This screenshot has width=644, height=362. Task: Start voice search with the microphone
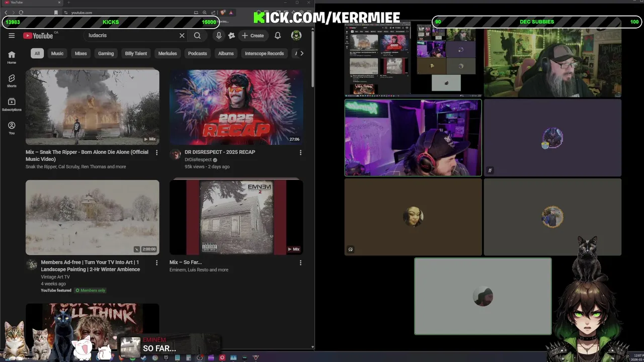coord(218,36)
